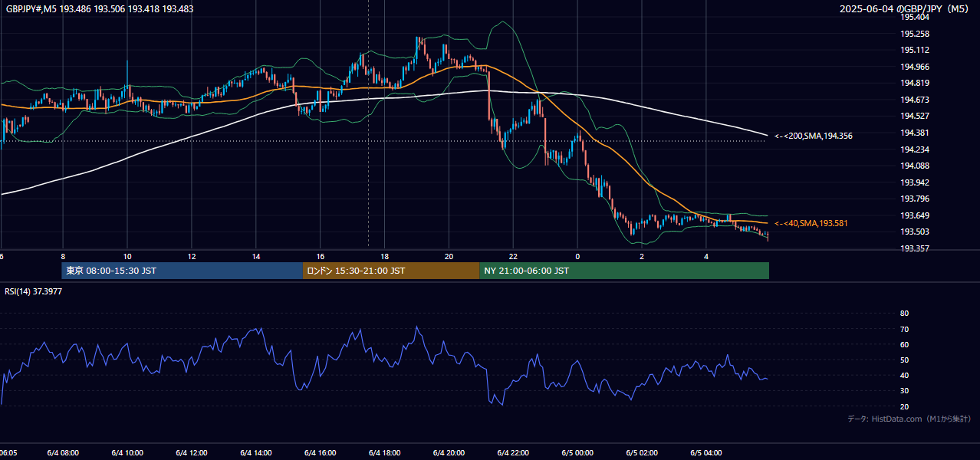The height and width of the screenshot is (460, 980).
Task: Click the chart title '2025-06-04 のGBP/JPY（M5）'
Action: click(906, 9)
